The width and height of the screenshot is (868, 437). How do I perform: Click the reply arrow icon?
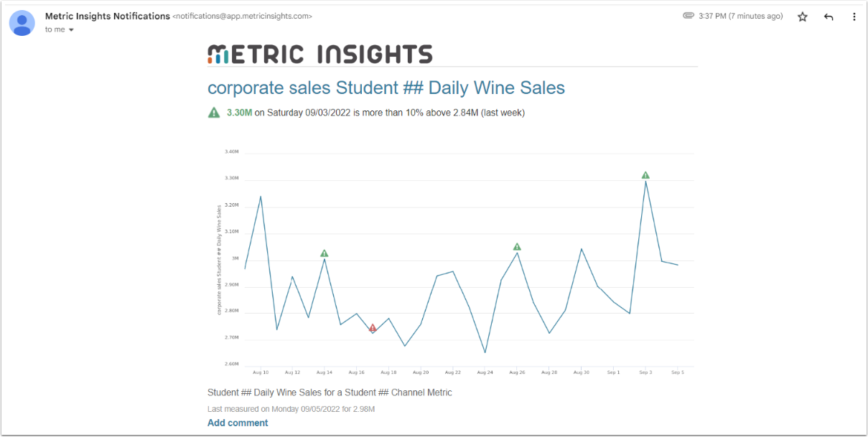pos(829,17)
